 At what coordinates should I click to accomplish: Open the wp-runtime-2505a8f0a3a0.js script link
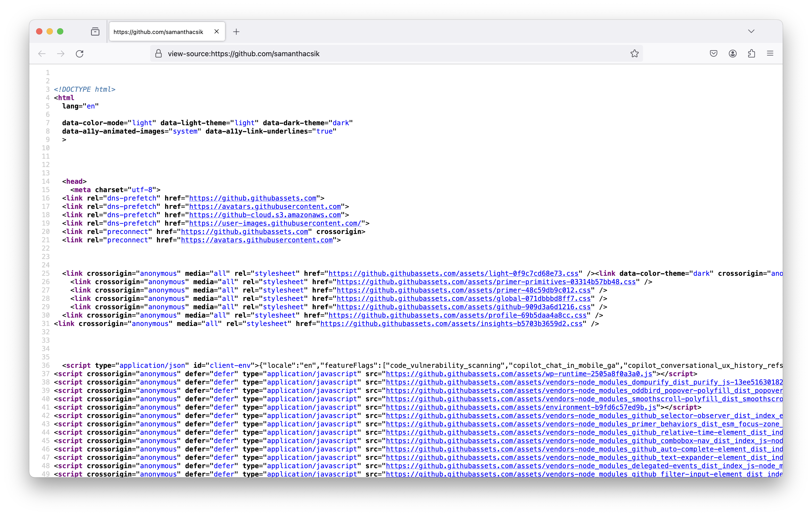click(x=519, y=374)
